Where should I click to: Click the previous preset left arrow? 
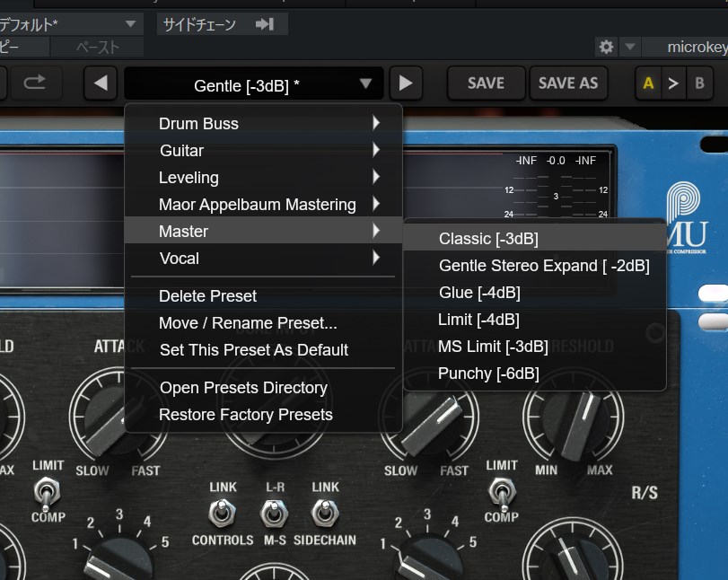[101, 83]
